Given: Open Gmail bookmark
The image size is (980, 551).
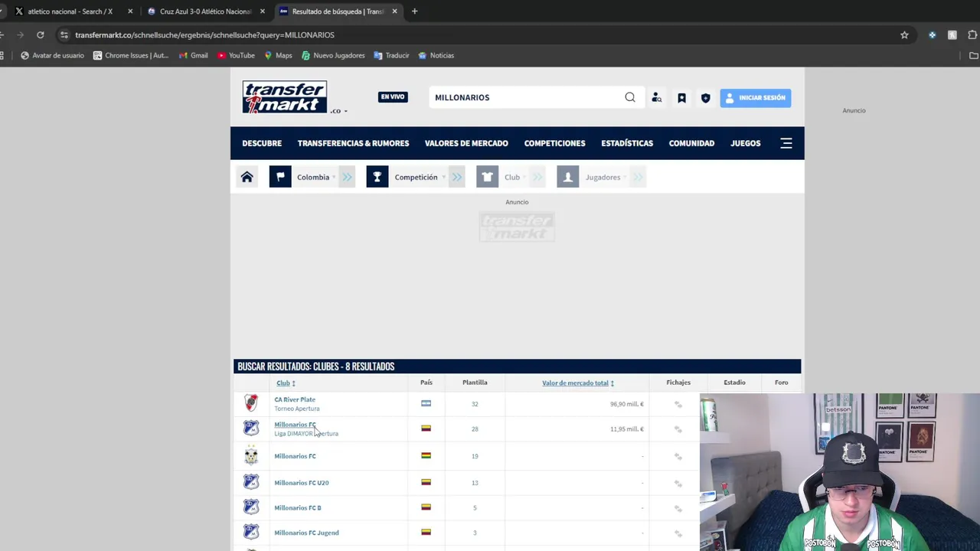Looking at the screenshot, I should 193,55.
